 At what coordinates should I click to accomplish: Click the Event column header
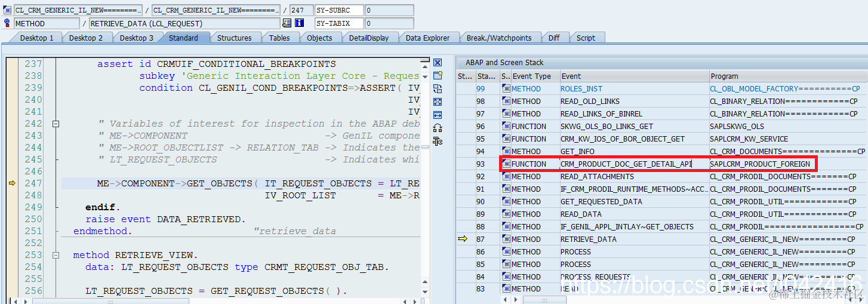pos(634,76)
